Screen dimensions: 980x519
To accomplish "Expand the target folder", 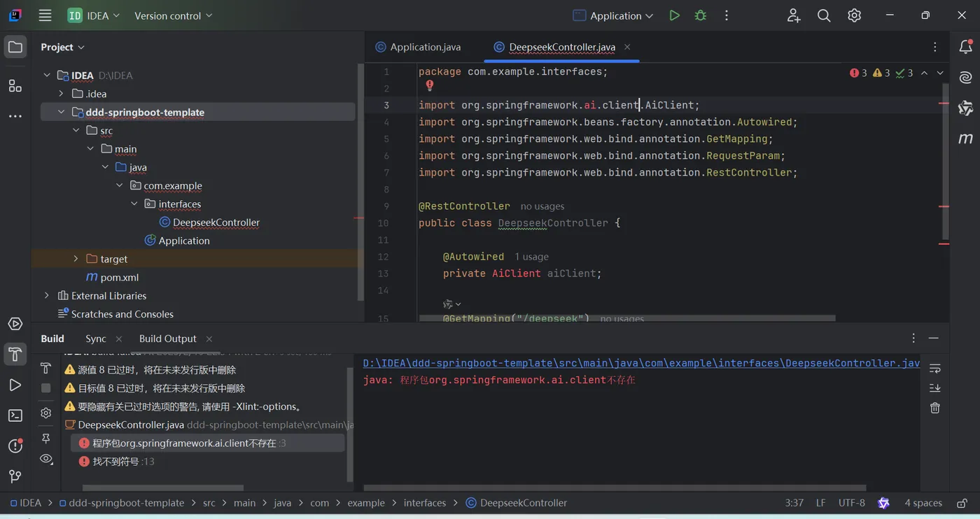I will click(x=76, y=259).
